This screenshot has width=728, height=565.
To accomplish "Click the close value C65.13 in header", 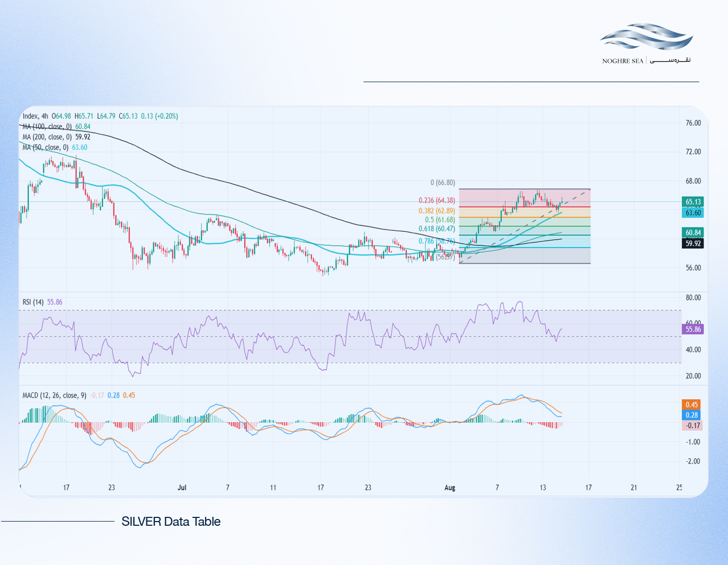I will 128,116.
